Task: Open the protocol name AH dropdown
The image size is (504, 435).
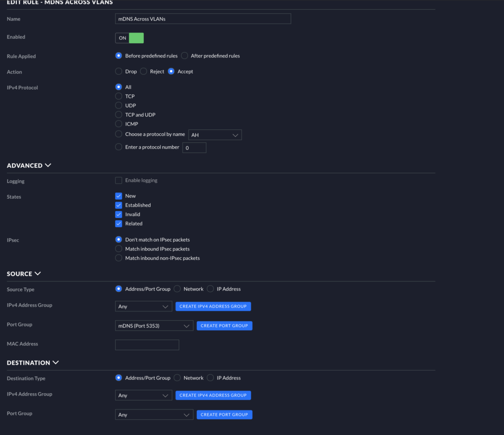Action: click(215, 135)
